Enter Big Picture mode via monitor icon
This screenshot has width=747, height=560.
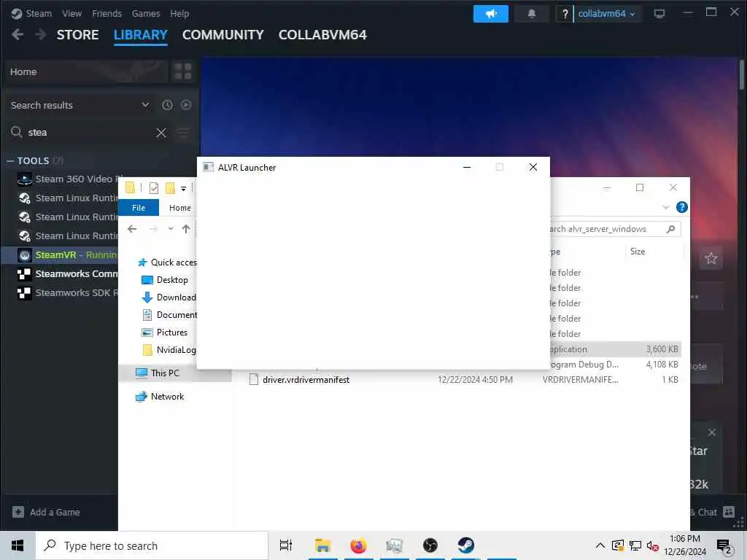coord(659,14)
